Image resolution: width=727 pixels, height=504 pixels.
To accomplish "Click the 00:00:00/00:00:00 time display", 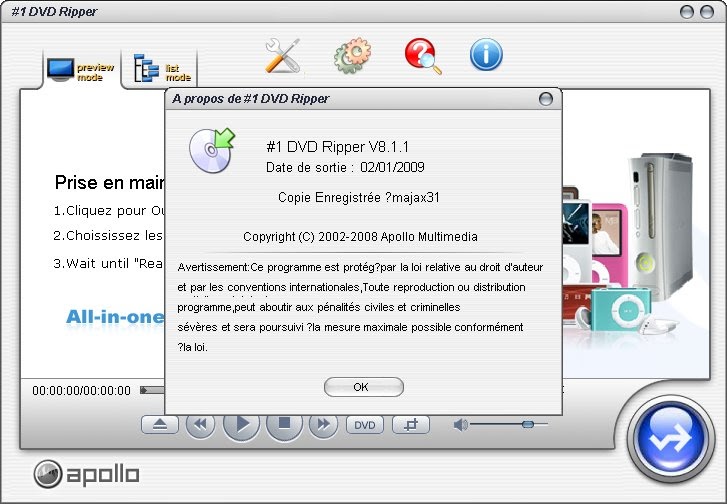I will 82,390.
